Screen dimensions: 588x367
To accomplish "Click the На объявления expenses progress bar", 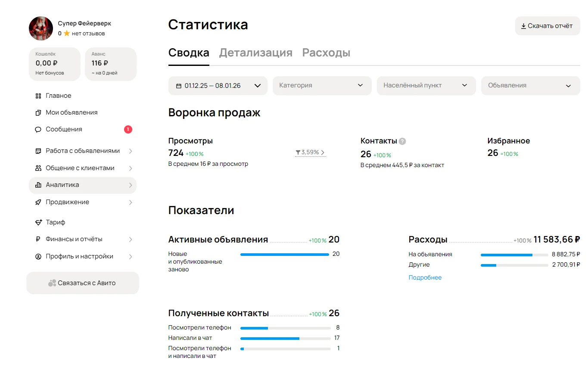I will 514,255.
